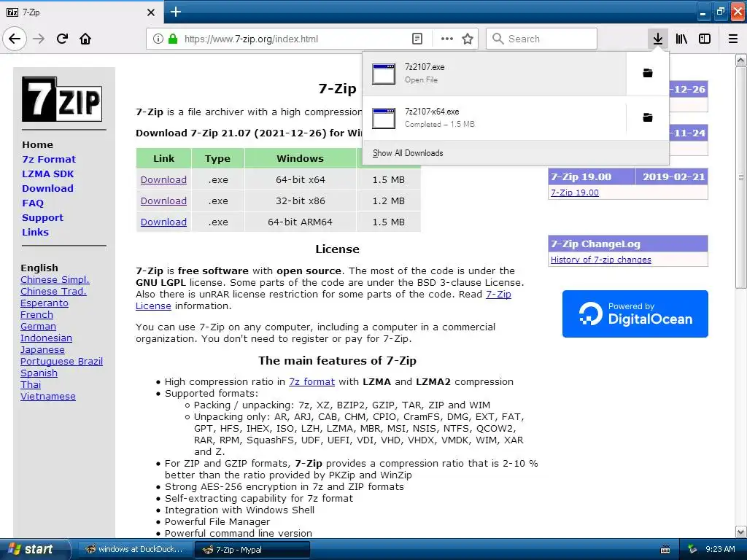Switch language to Esperanto
Viewport: 747px width, 560px height.
coord(44,303)
